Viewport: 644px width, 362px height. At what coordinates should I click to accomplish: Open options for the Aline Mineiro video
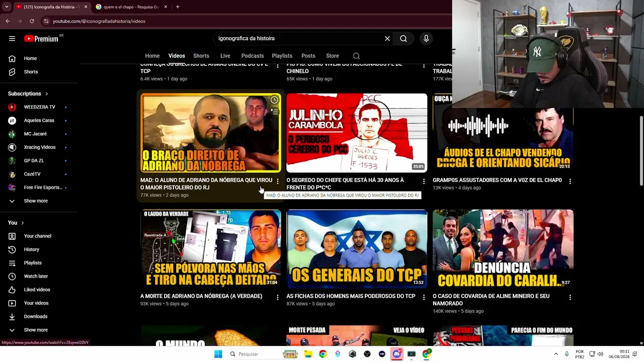(570, 297)
